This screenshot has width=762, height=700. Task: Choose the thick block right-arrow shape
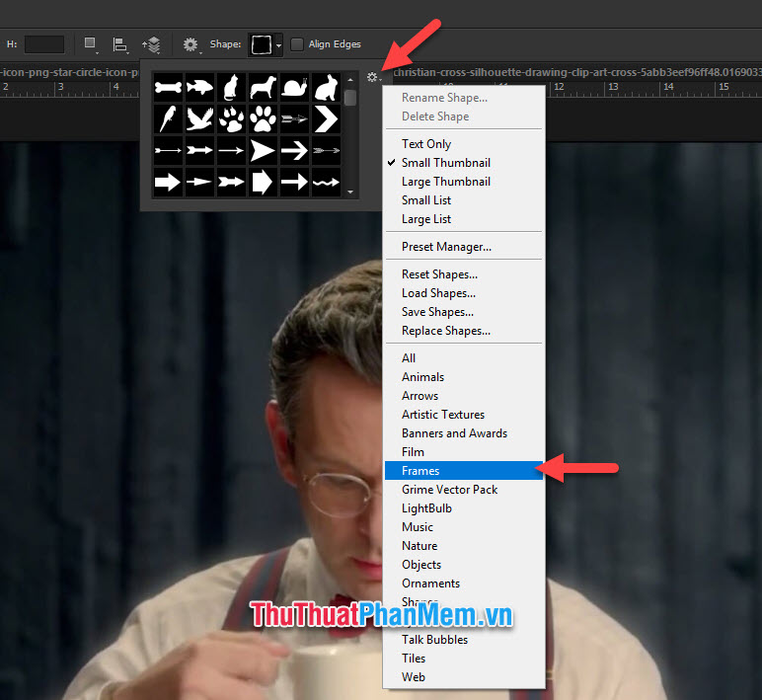[168, 183]
